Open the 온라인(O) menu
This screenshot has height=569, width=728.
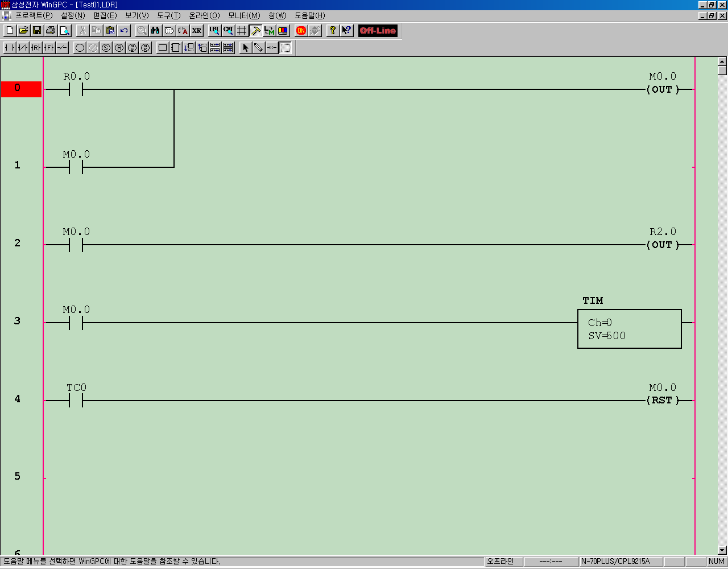204,15
